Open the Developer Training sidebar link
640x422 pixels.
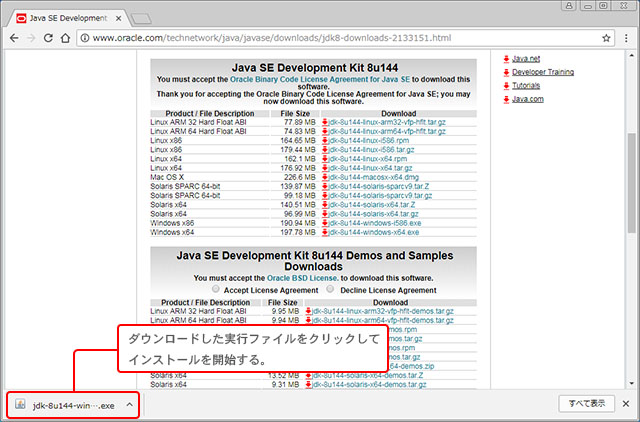tap(543, 72)
